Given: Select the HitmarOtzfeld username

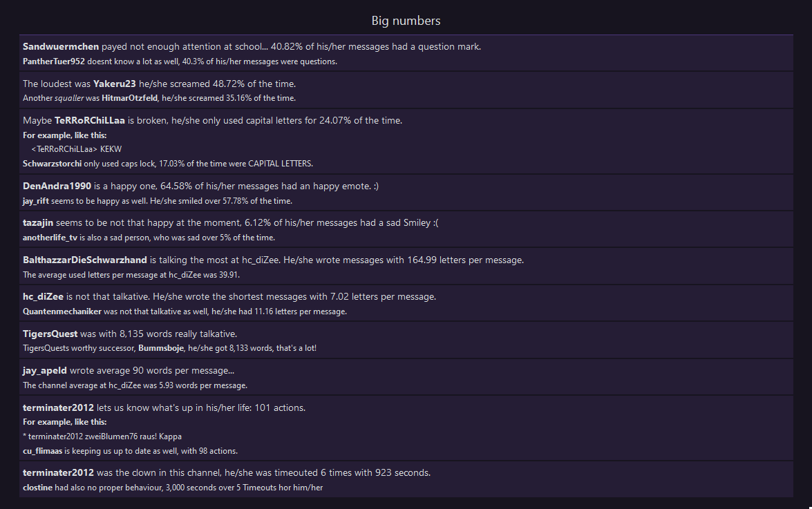Looking at the screenshot, I should point(130,98).
